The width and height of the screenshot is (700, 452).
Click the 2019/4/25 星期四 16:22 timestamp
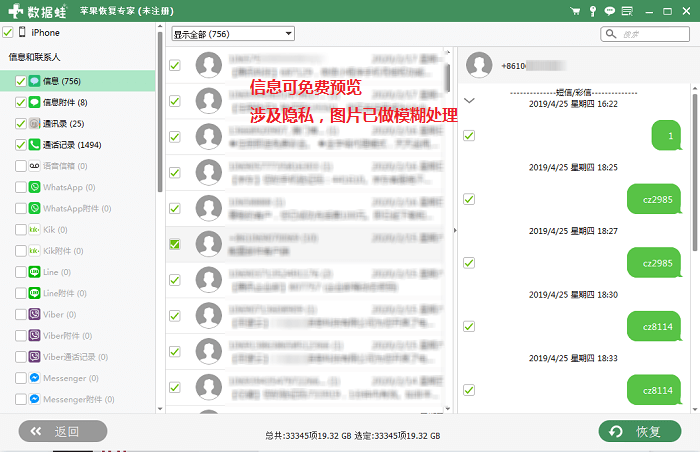[x=573, y=104]
